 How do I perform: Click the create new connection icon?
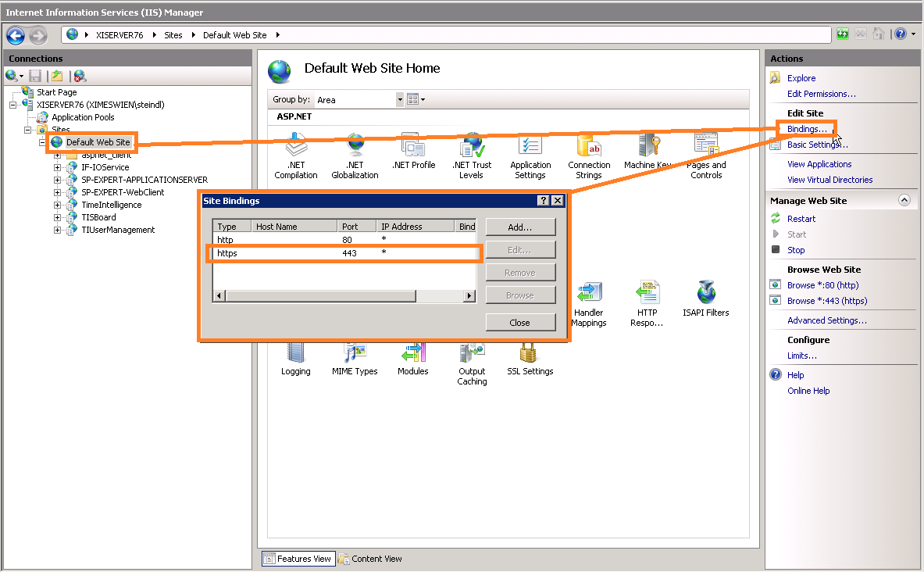(x=13, y=76)
